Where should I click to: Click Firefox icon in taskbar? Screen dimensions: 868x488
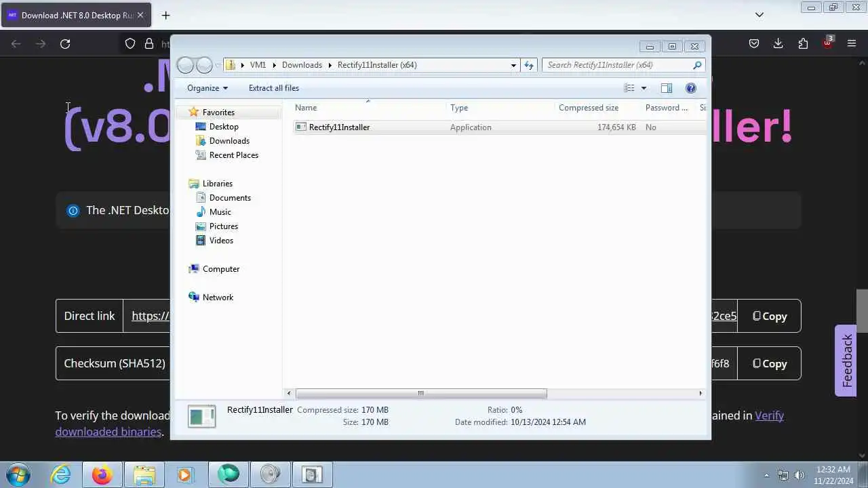tap(102, 475)
